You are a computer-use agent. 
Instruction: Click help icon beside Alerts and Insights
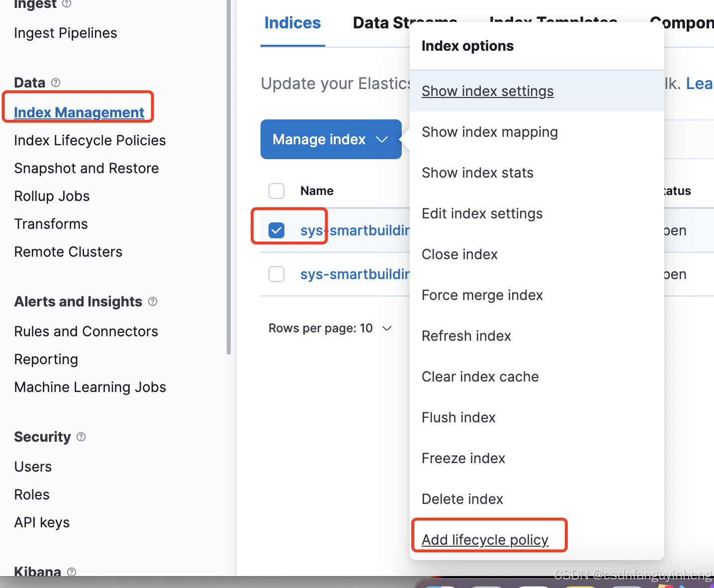click(153, 301)
